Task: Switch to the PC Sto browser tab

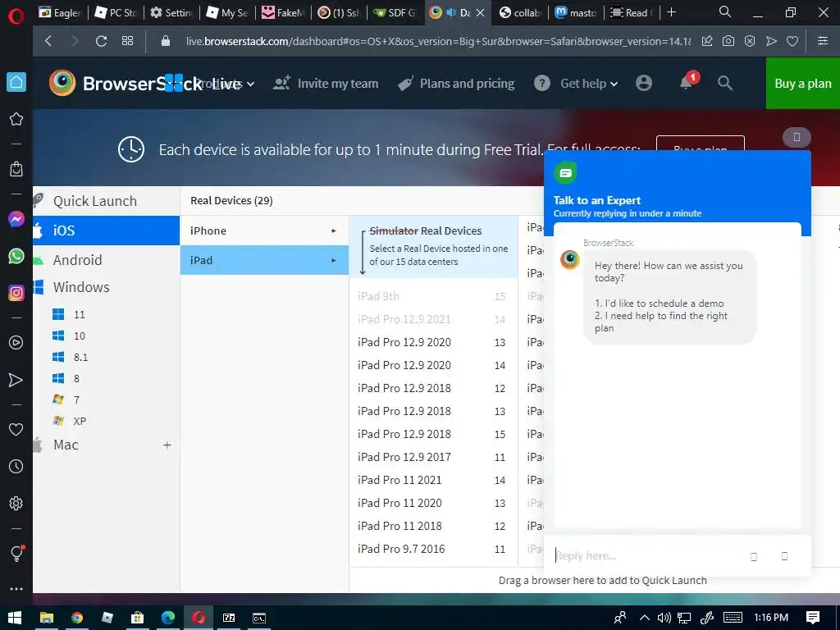Action: pyautogui.click(x=116, y=12)
